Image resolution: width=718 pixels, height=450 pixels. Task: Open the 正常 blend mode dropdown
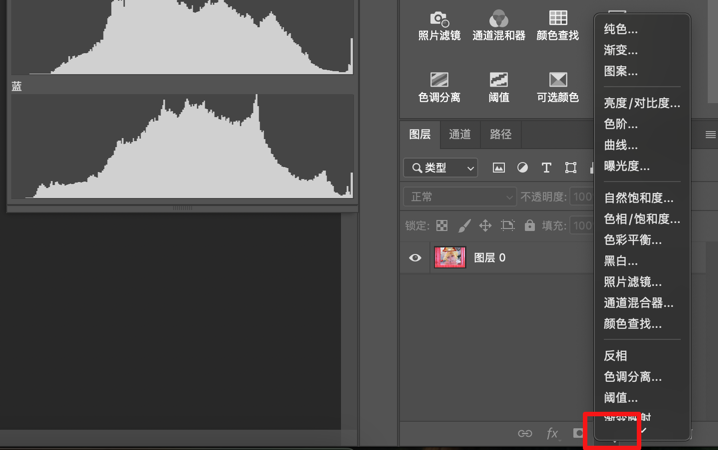point(459,197)
